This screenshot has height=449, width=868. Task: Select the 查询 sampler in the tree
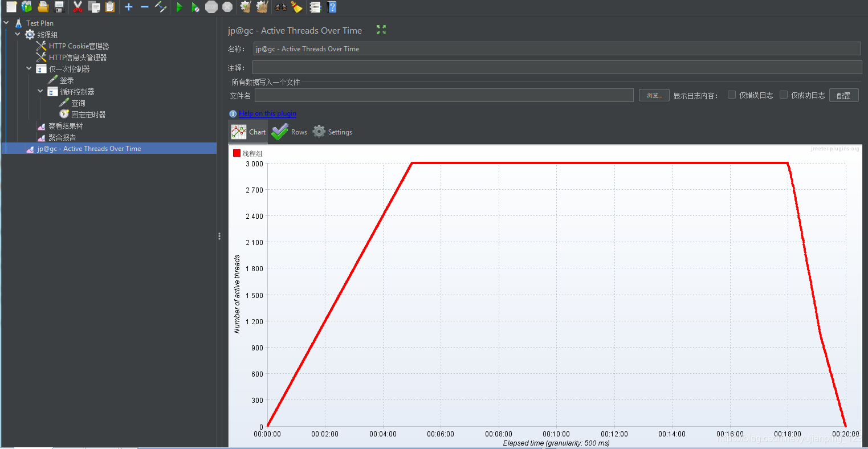78,103
